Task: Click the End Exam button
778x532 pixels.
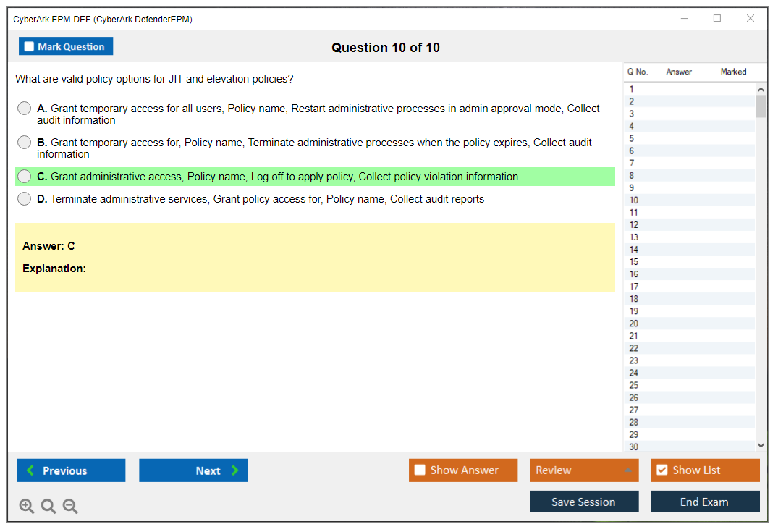Action: pyautogui.click(x=705, y=502)
